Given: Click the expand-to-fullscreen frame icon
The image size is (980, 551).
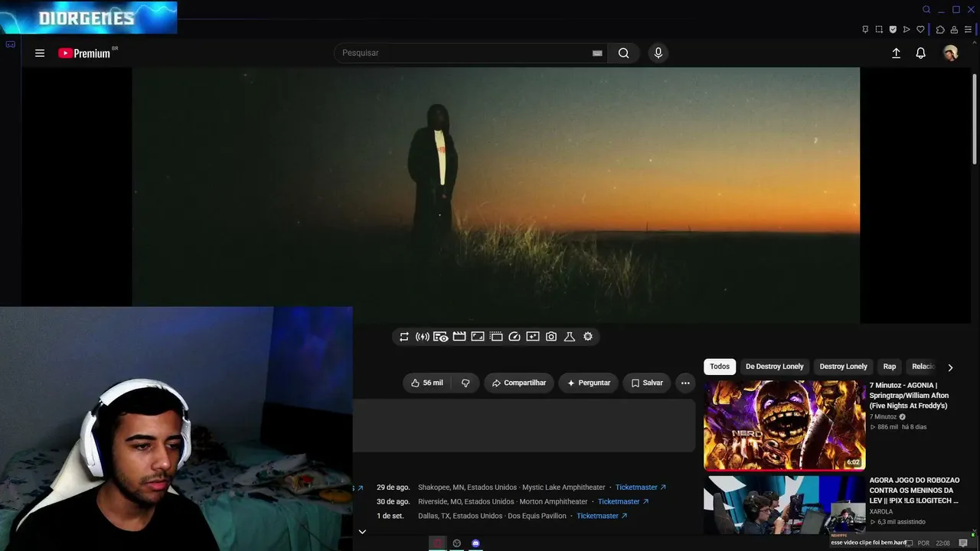Looking at the screenshot, I should tap(478, 337).
